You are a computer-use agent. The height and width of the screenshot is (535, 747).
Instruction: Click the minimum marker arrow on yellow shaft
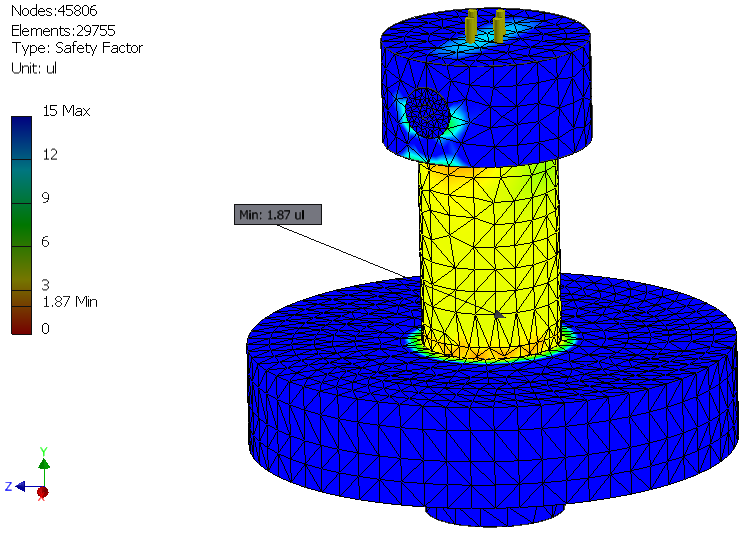click(498, 314)
